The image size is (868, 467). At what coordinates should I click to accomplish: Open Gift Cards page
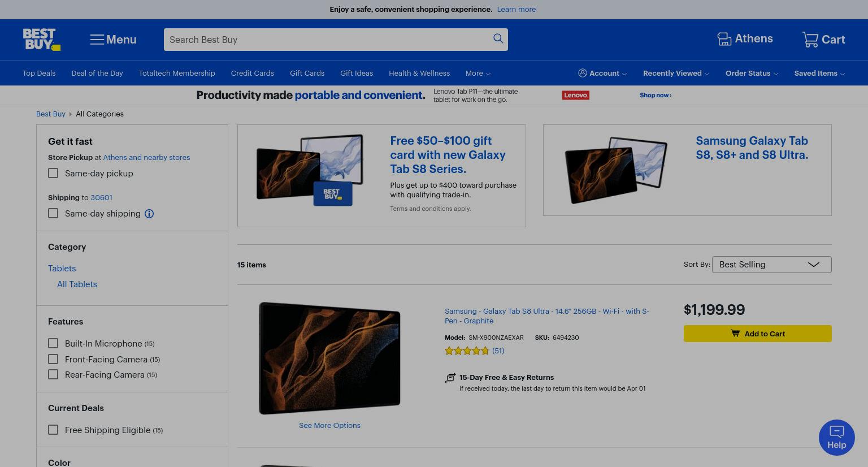click(307, 73)
